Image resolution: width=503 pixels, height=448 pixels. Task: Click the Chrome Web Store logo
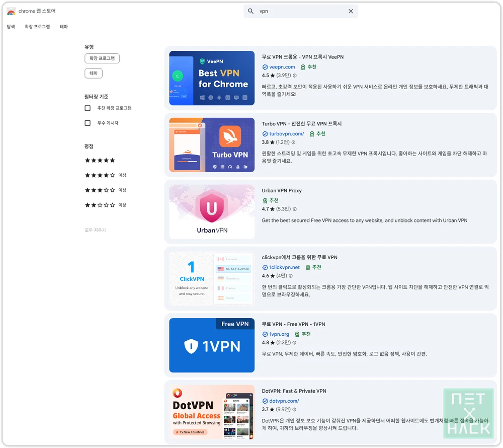11,11
